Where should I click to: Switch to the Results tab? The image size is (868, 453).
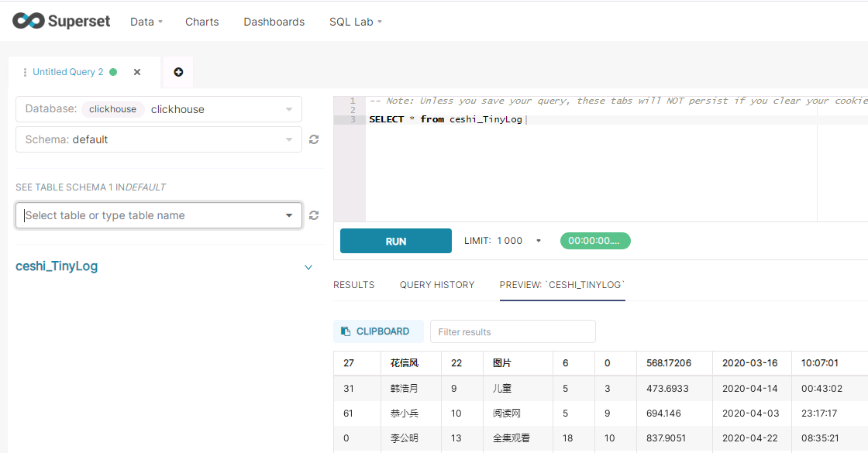[x=353, y=285]
